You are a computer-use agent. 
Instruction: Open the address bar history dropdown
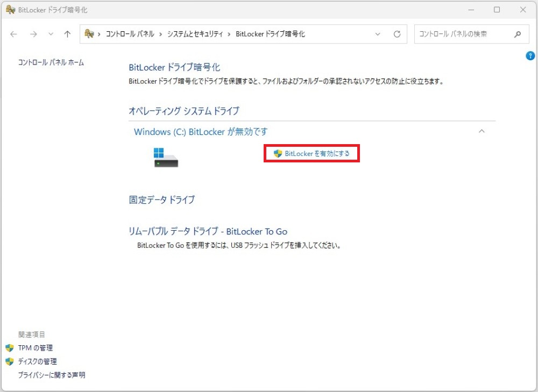pyautogui.click(x=378, y=33)
